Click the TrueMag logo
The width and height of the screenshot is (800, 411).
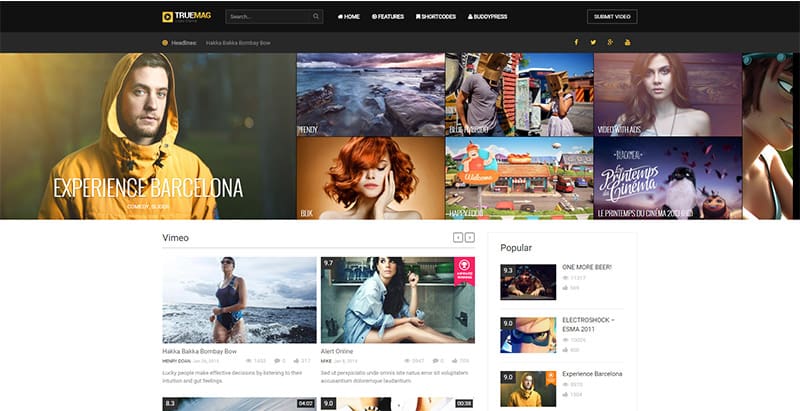(186, 17)
